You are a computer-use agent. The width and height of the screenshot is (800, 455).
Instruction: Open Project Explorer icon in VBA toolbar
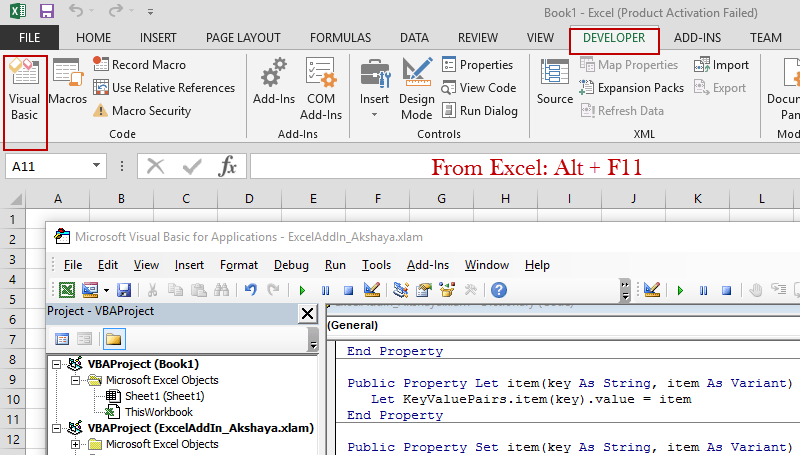point(401,290)
